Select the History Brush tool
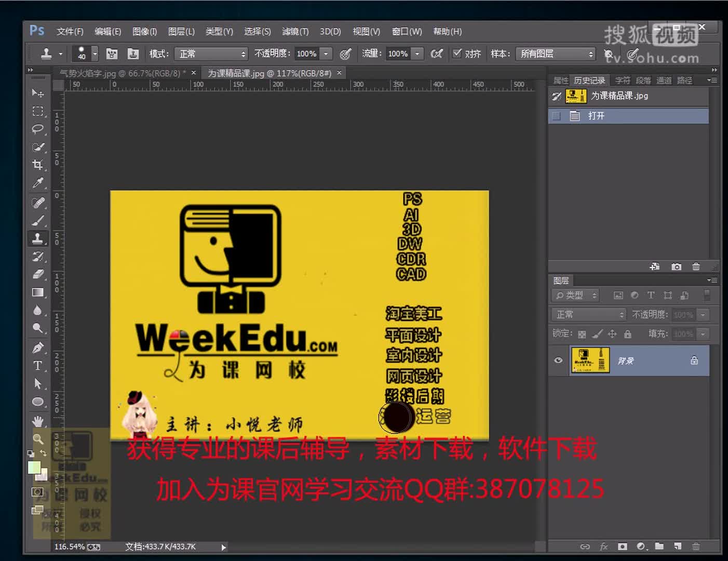This screenshot has height=561, width=728. click(37, 256)
